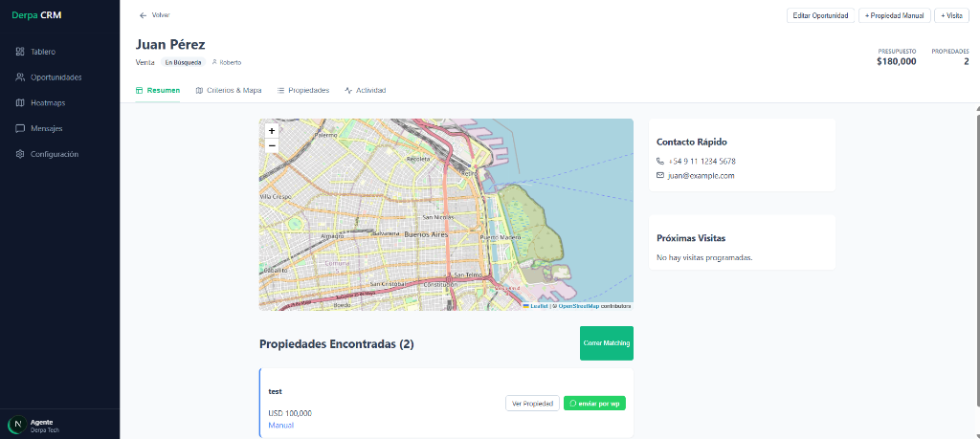This screenshot has height=439, width=980.
Task: Switch to the Criterios & Mapa tab
Action: pos(228,90)
